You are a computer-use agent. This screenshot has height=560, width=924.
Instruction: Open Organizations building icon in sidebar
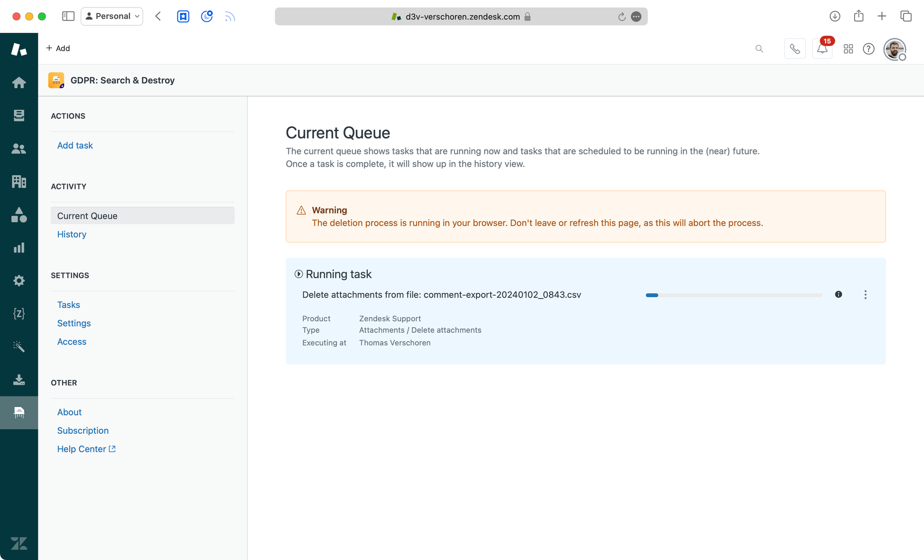(19, 182)
